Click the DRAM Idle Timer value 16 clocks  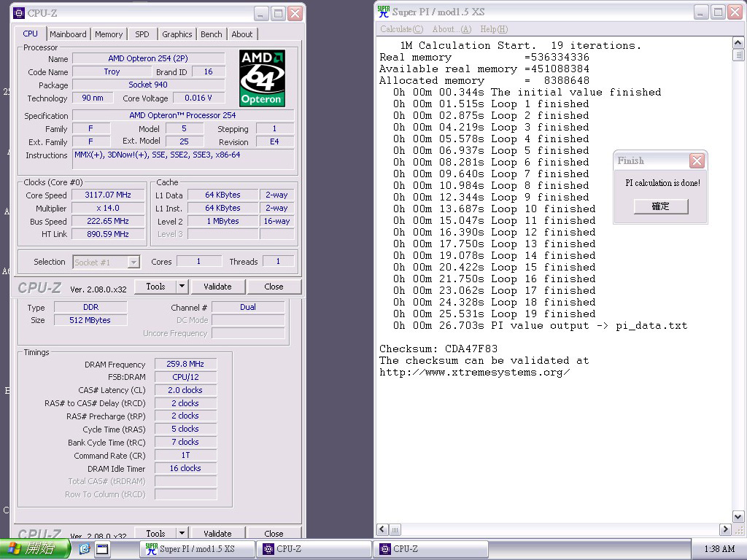185,468
